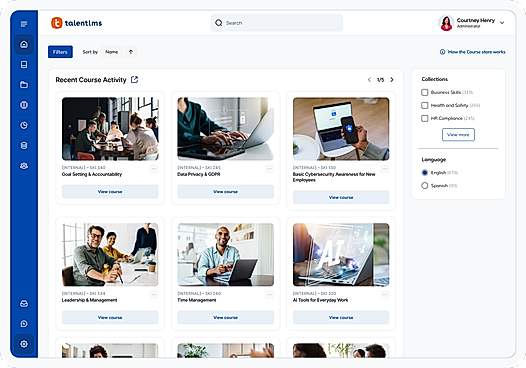The height and width of the screenshot is (368, 526).
Task: Open Leadership & Management thumbnail
Action: click(x=110, y=255)
